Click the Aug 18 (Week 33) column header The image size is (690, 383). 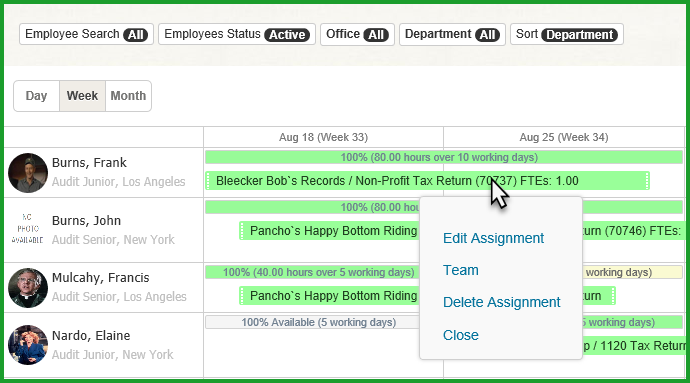323,137
